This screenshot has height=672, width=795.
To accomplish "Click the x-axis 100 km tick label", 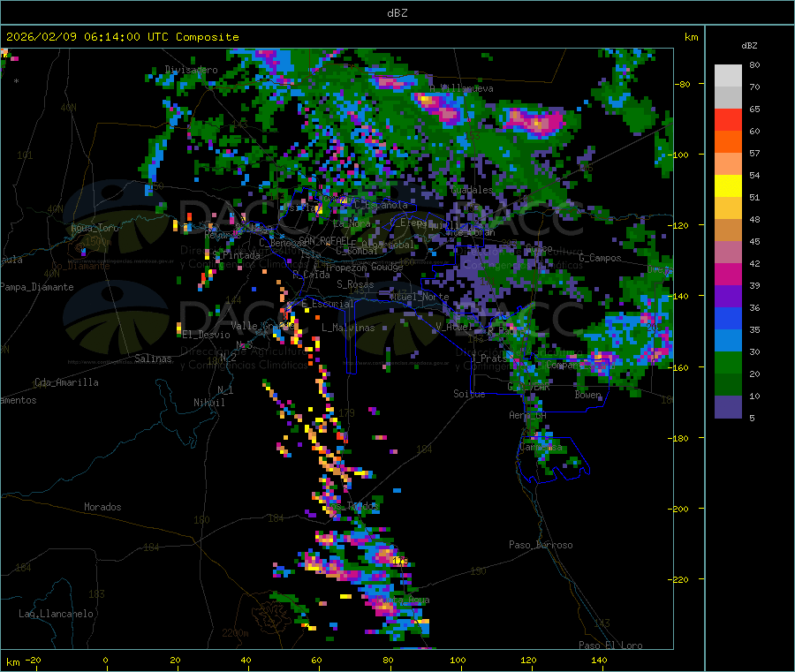I will 458,660.
